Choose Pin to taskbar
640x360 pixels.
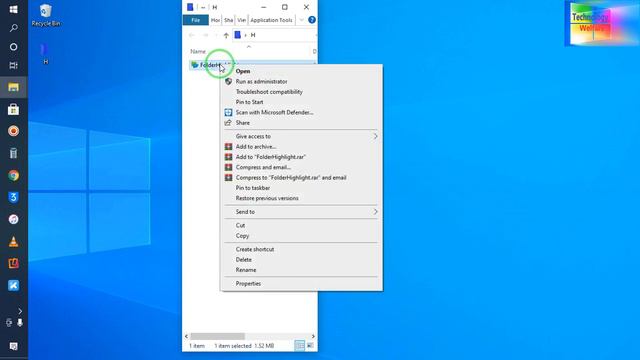[x=253, y=188]
